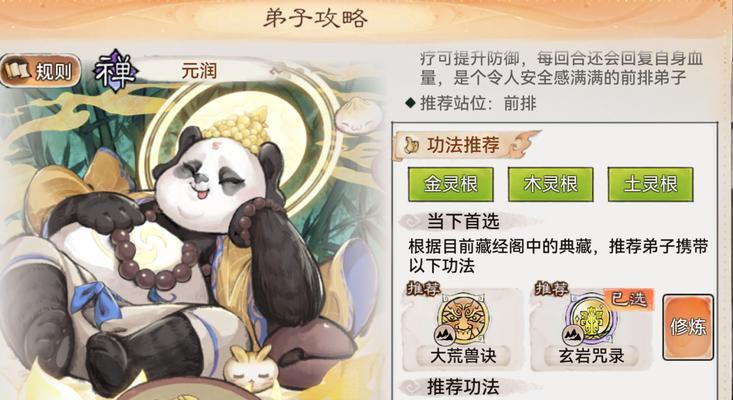The image size is (733, 400).
Task: Expand the 推荐功法 section heading
Action: (463, 387)
